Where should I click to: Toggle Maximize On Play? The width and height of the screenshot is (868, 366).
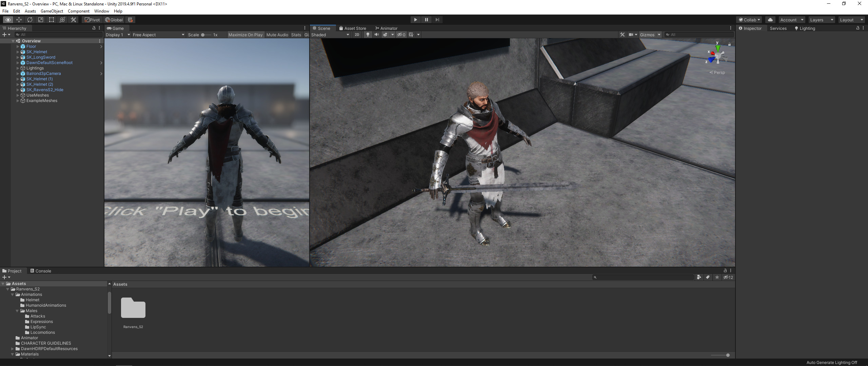pyautogui.click(x=245, y=35)
